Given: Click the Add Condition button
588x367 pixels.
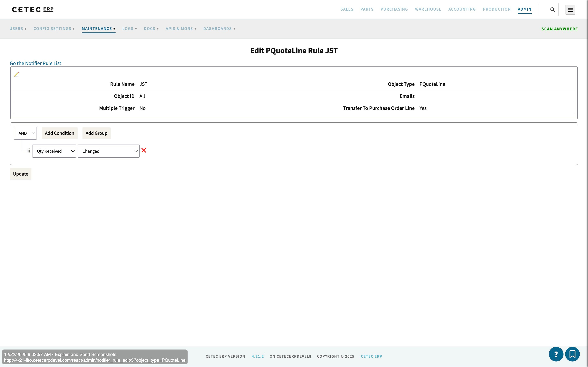Looking at the screenshot, I should pos(59,133).
